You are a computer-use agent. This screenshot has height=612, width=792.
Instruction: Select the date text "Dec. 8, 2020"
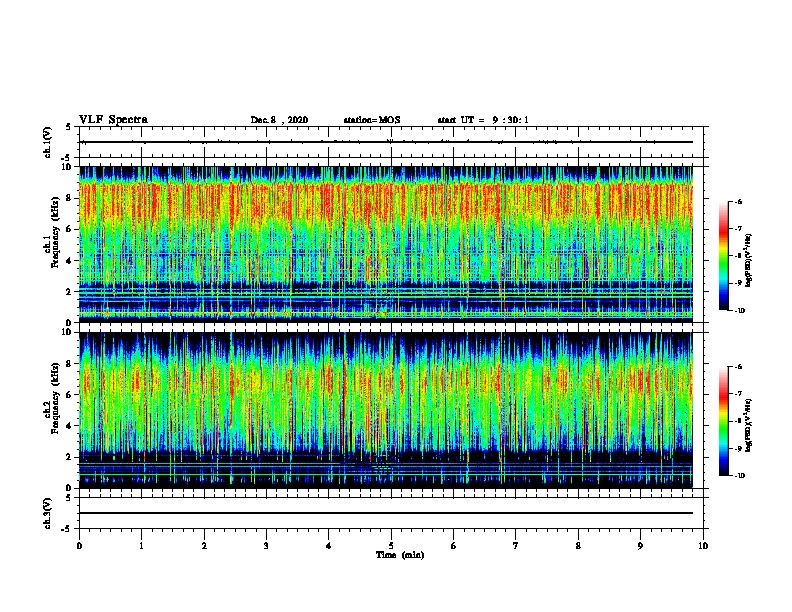(279, 120)
